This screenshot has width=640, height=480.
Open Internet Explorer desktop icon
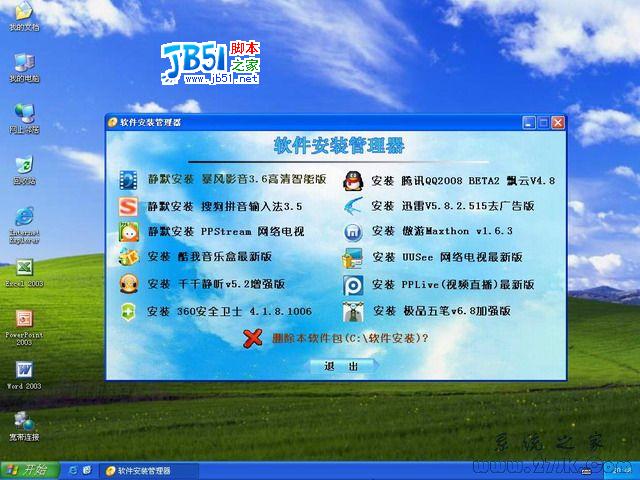(x=24, y=225)
